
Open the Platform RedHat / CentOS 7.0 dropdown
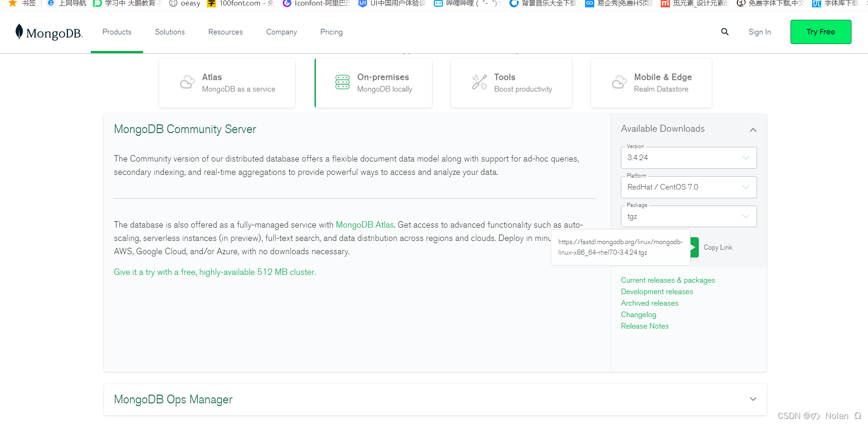pos(689,187)
